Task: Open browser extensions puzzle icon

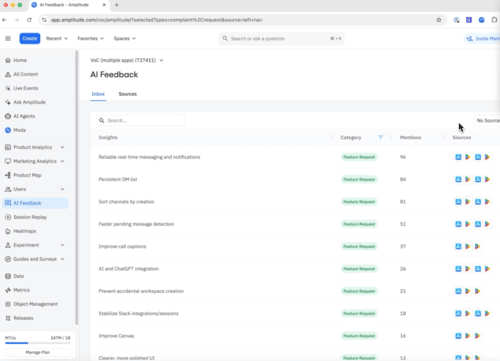Action: [494, 20]
